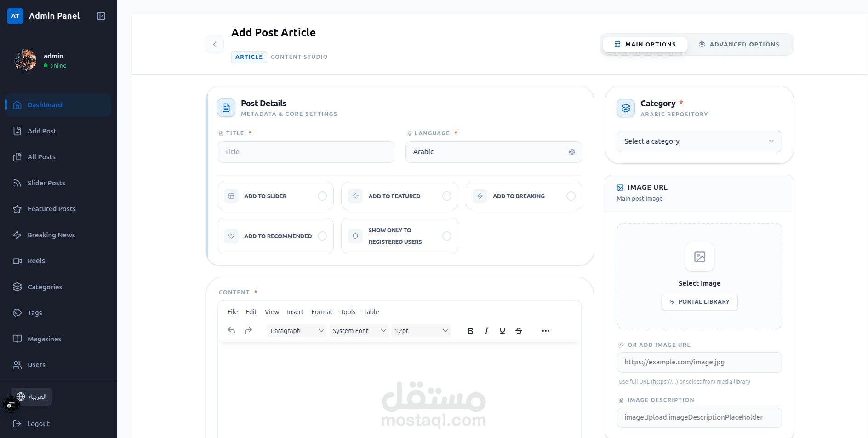The width and height of the screenshot is (868, 438).
Task: Open the Insert menu in the editor
Action: [295, 312]
